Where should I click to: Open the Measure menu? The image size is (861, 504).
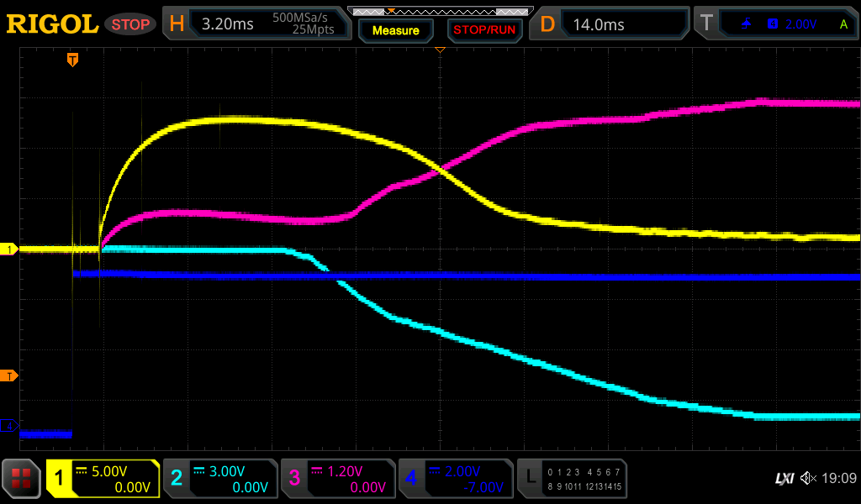396,31
